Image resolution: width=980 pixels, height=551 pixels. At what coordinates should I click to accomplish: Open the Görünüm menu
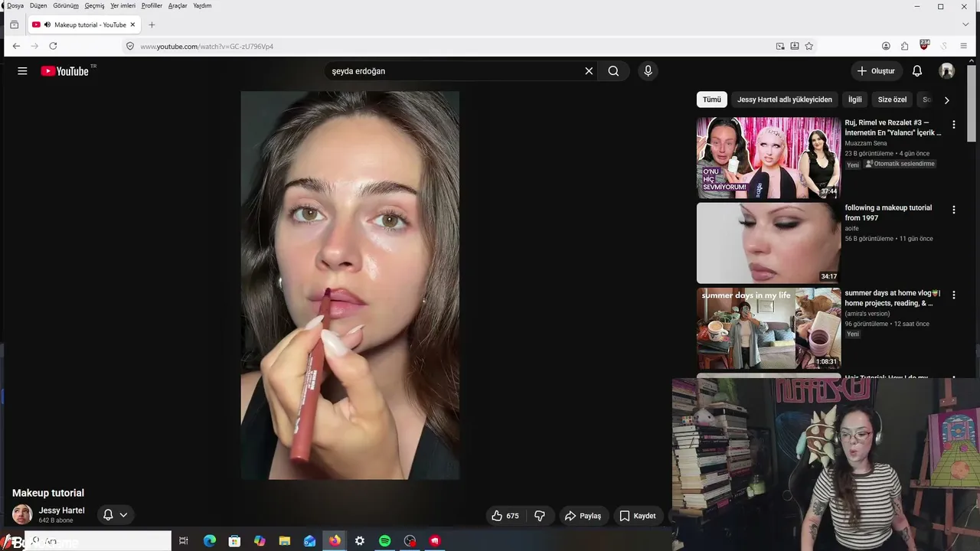[66, 5]
